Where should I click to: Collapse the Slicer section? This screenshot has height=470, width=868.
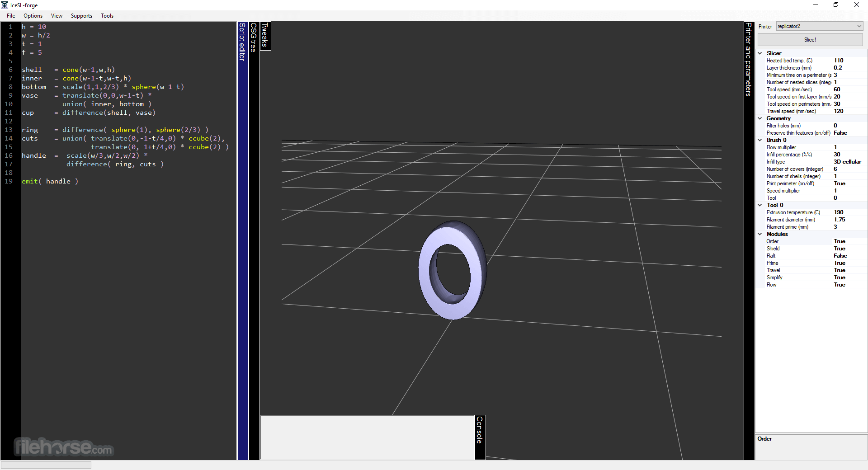pos(760,53)
